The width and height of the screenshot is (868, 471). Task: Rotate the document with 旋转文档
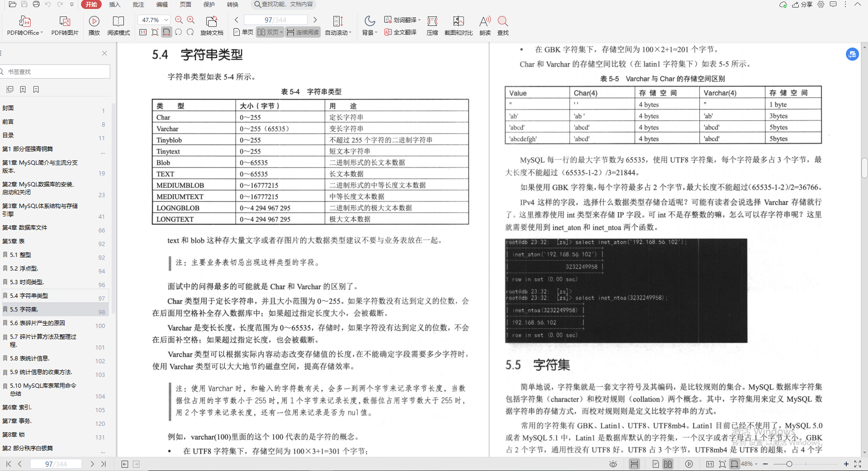click(212, 25)
